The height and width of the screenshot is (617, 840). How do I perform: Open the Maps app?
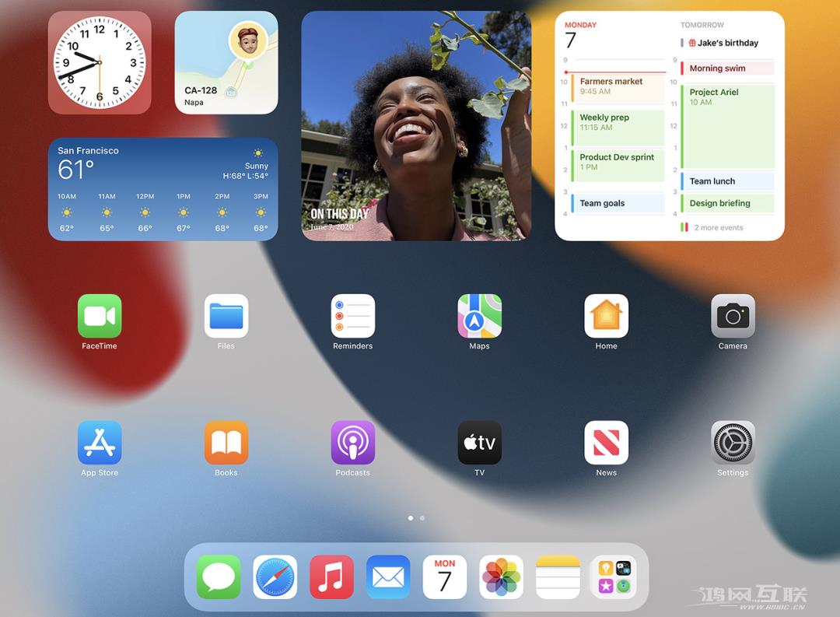[479, 315]
